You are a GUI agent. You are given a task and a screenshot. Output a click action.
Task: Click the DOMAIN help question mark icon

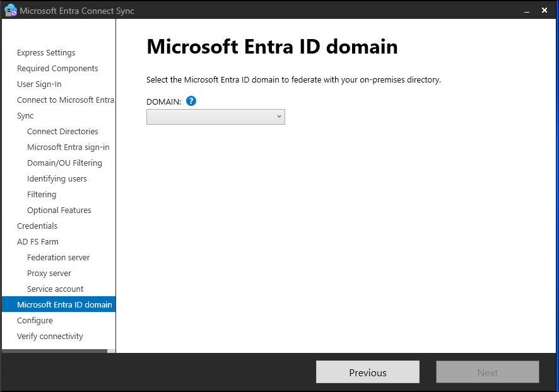point(191,101)
